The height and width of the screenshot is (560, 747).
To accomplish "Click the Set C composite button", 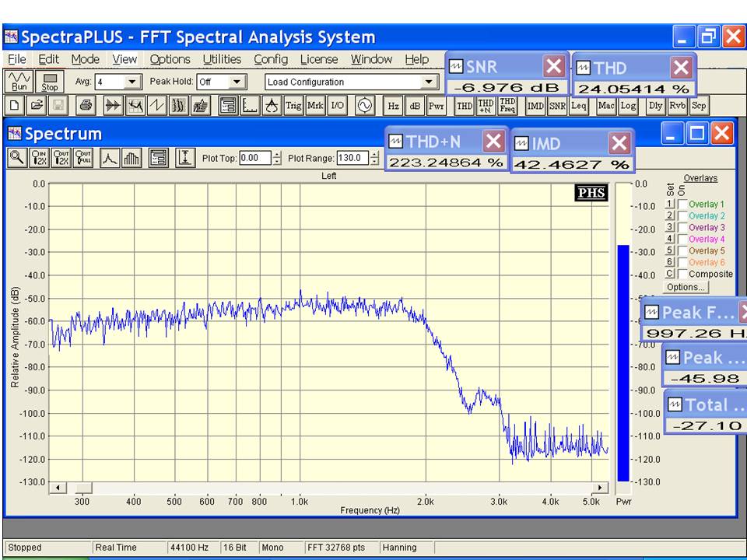I will (x=670, y=274).
